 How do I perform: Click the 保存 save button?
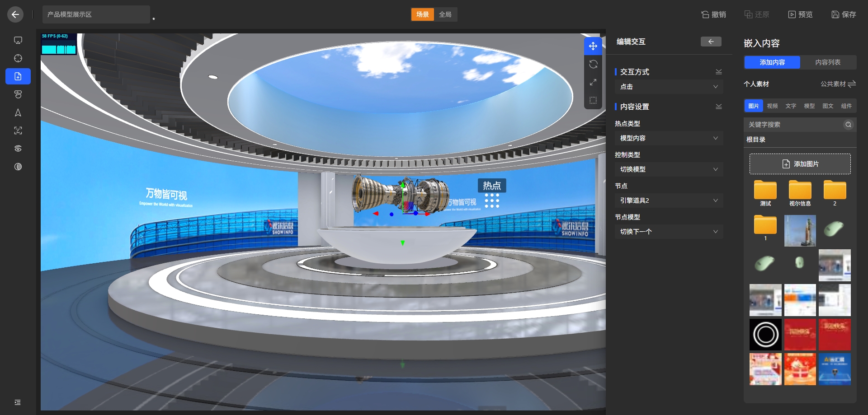844,14
